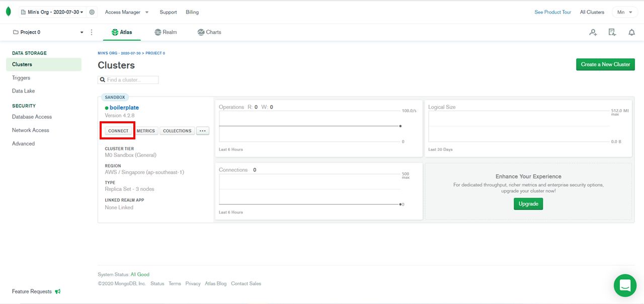The width and height of the screenshot is (644, 304).
Task: Open the Min user account dropdown
Action: (x=624, y=12)
